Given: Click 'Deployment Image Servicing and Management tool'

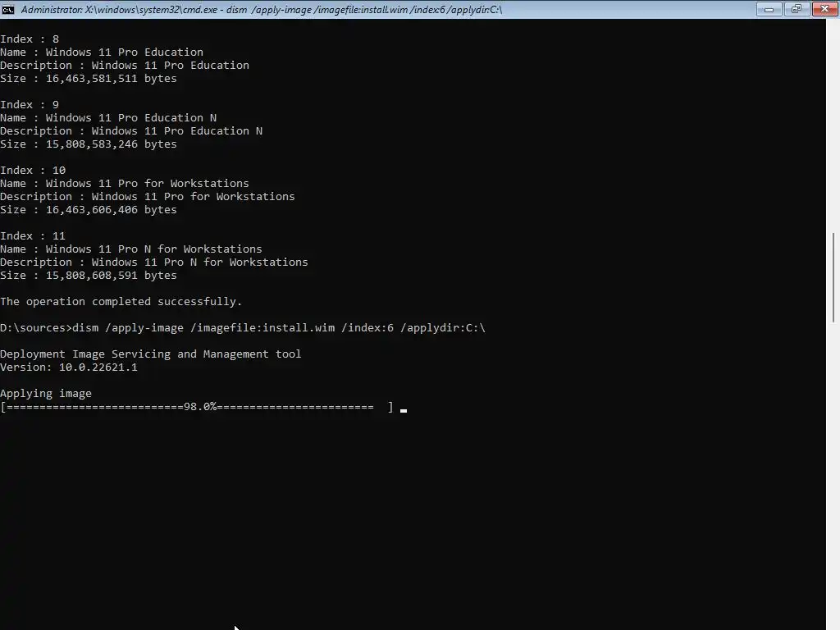Looking at the screenshot, I should click(x=151, y=354).
